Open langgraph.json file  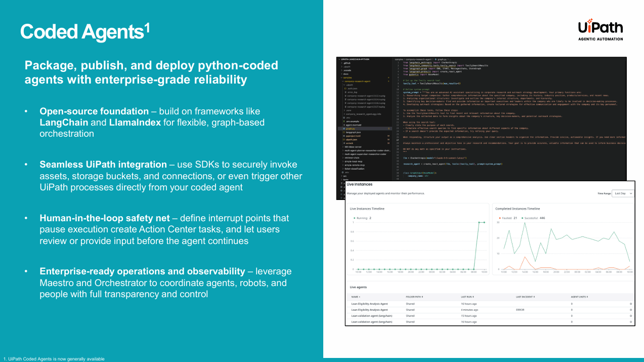(350, 132)
